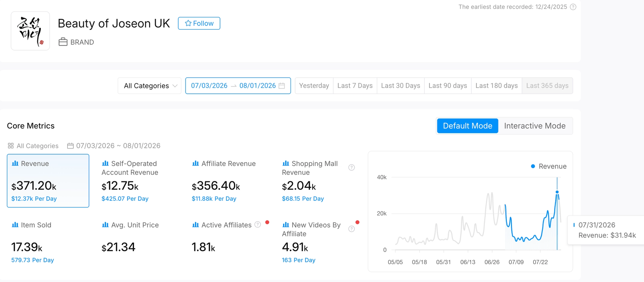The width and height of the screenshot is (644, 282).
Task: Click the Shopping Mall Revenue help icon
Action: pos(352,167)
